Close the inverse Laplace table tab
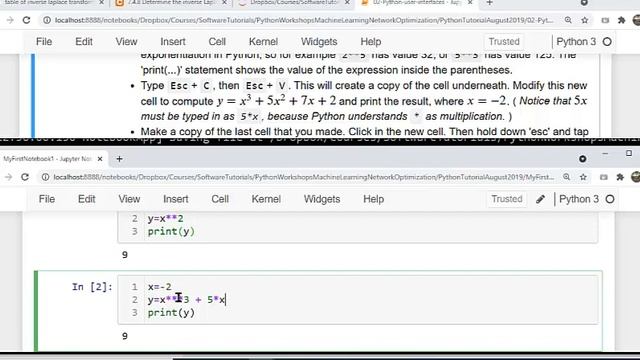640x360 pixels. pos(102,3)
